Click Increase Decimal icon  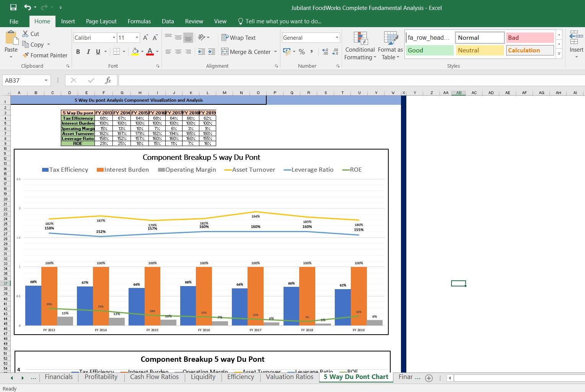(325, 52)
